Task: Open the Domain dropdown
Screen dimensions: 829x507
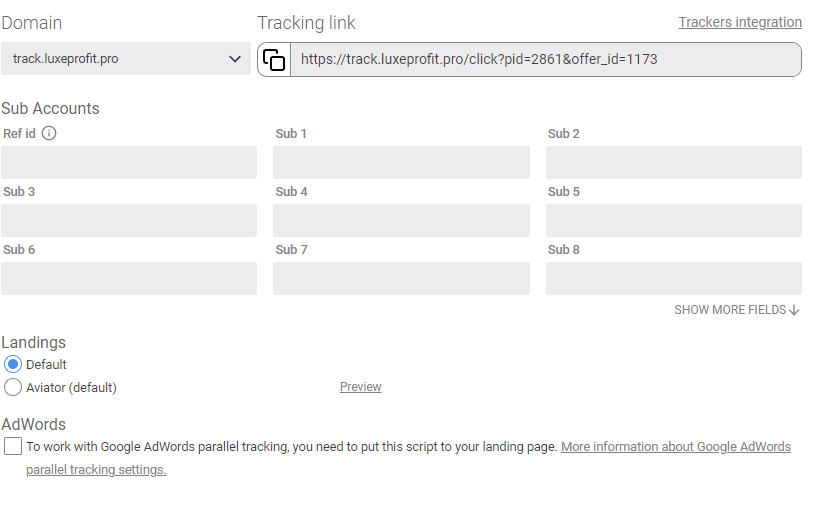Action: [126, 59]
